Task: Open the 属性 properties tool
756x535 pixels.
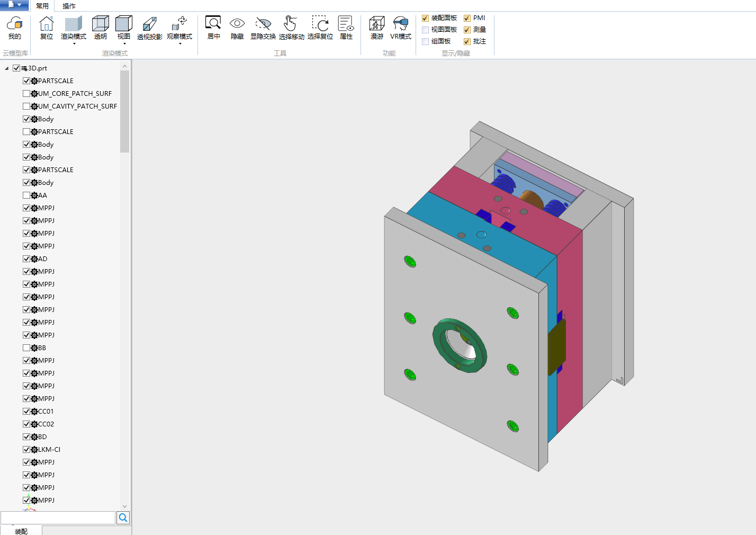Action: pos(346,28)
